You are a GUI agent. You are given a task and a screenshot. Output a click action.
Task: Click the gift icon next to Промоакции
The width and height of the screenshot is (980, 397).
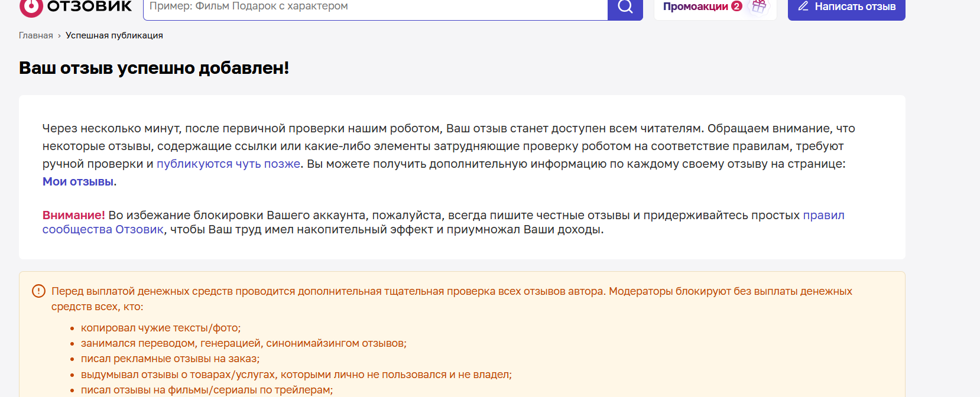point(759,6)
